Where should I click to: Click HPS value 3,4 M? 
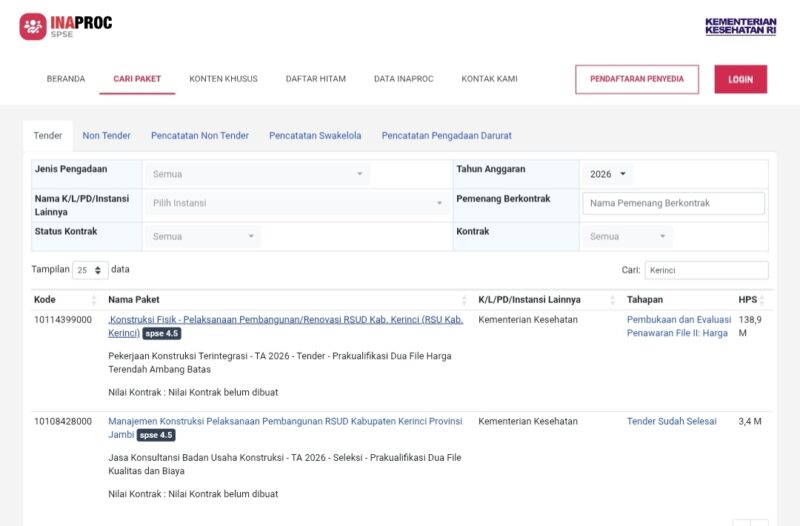pyautogui.click(x=749, y=421)
